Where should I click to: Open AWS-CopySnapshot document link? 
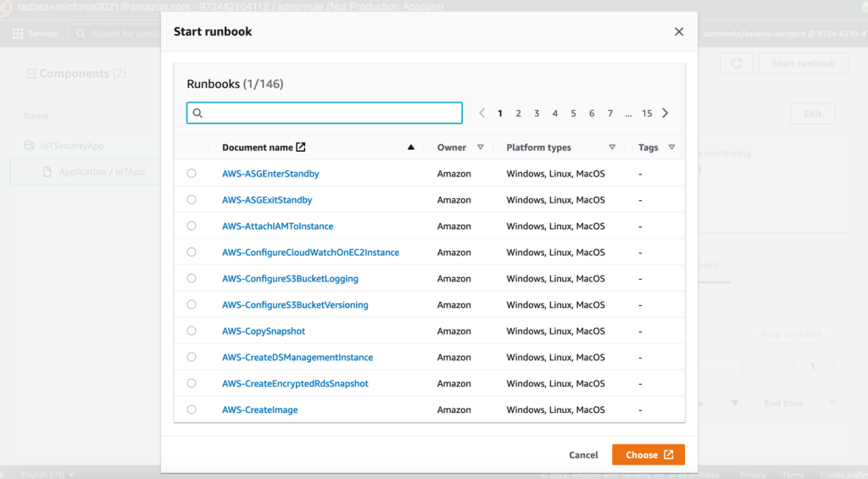point(264,331)
